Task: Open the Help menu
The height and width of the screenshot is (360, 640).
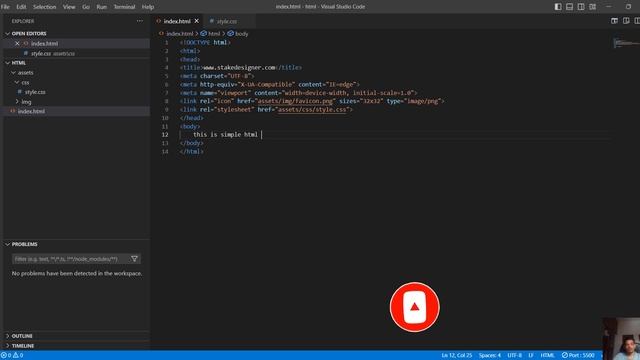Action: coord(148,7)
